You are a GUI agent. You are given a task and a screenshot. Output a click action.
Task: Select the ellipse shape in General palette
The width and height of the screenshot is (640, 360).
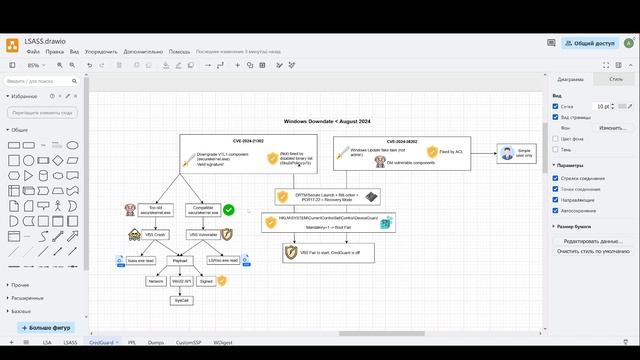coord(72,145)
